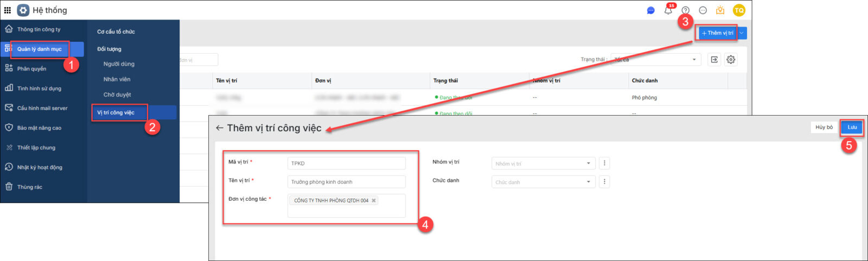This screenshot has height=261, width=868.
Task: Open Nhân viên submenu item
Action: click(117, 79)
